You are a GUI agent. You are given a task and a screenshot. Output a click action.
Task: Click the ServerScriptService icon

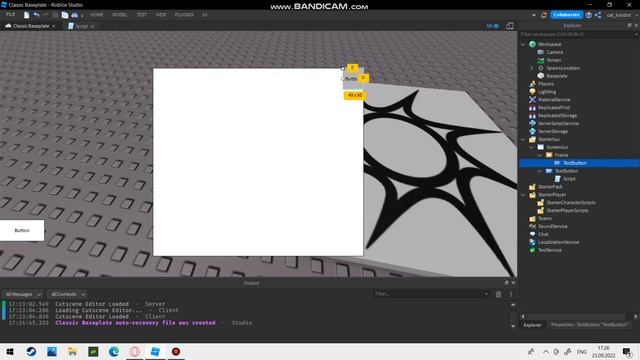(532, 123)
